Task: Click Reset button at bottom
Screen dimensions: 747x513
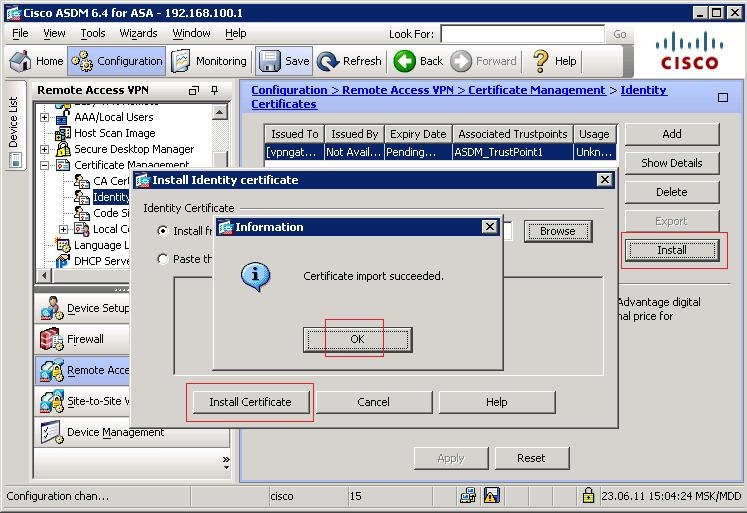Action: pos(532,458)
